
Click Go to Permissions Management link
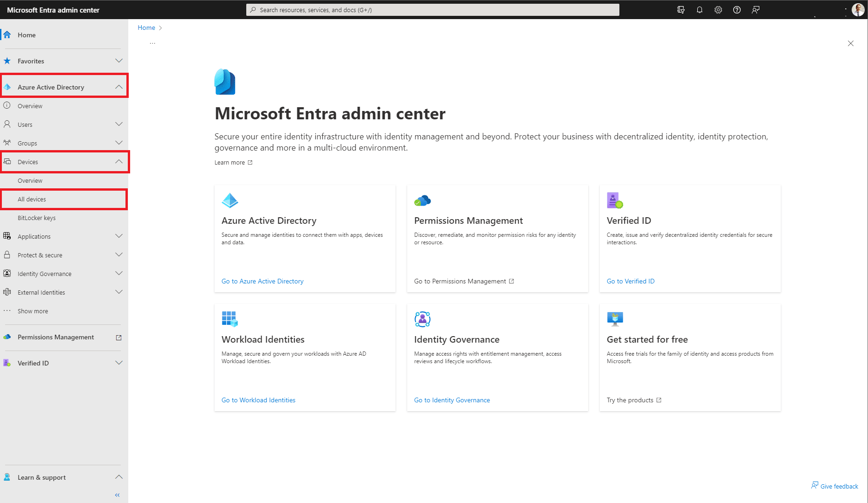pos(464,282)
